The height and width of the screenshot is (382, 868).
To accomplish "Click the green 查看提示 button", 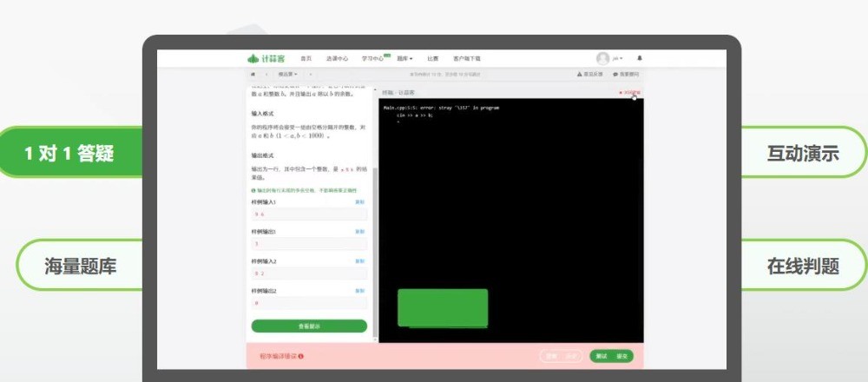I will pos(309,326).
